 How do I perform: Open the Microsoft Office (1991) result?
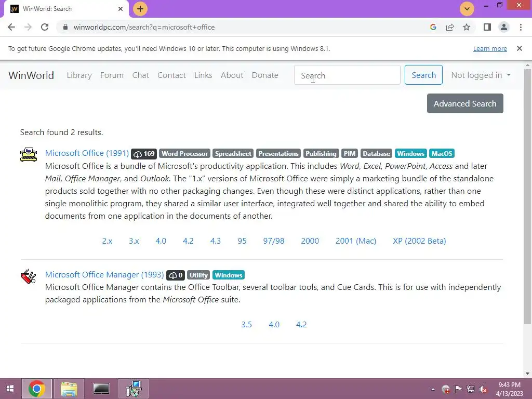tap(87, 153)
